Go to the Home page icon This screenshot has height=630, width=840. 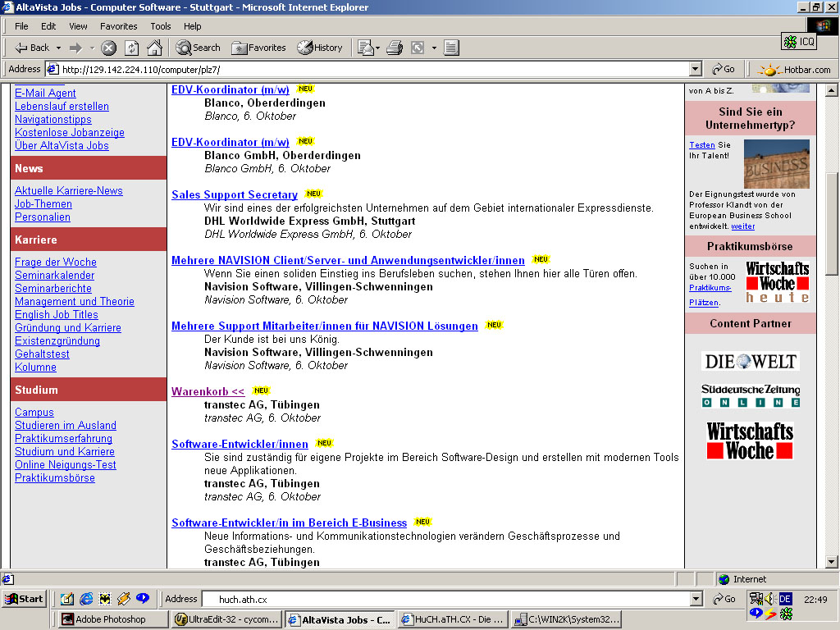(154, 48)
